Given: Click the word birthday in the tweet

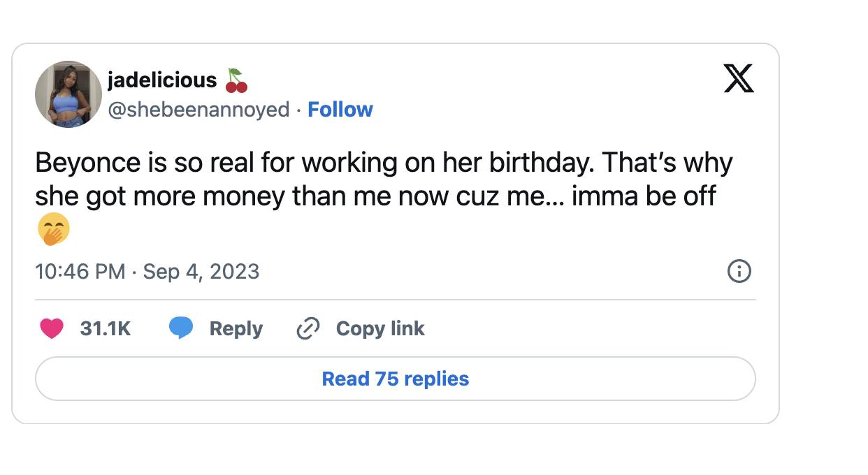Looking at the screenshot, I should pyautogui.click(x=540, y=163).
